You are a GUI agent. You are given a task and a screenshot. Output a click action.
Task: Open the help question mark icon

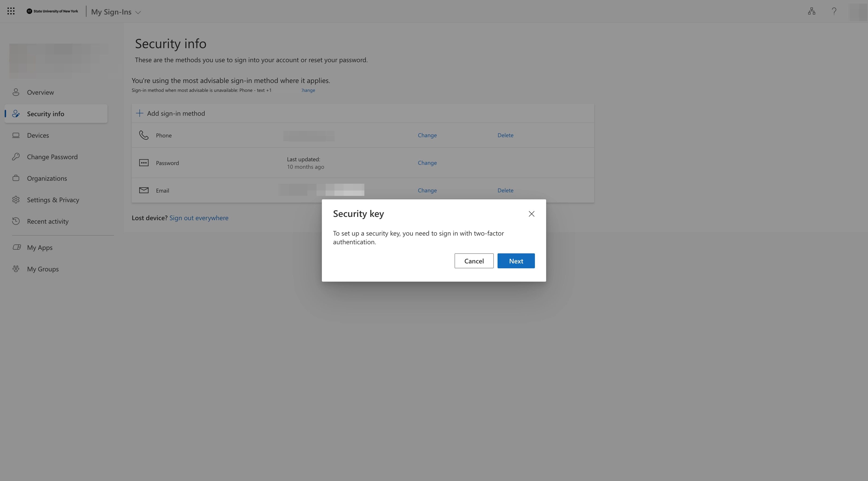point(834,11)
